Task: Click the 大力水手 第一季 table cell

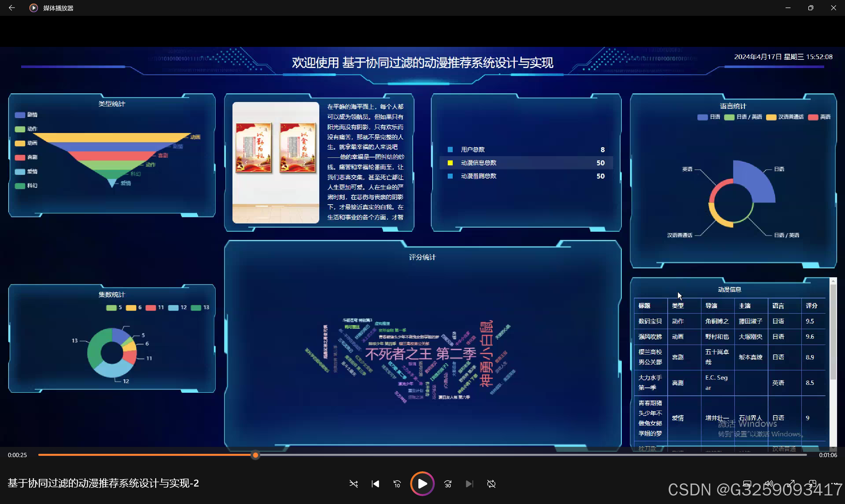Action: tap(650, 383)
